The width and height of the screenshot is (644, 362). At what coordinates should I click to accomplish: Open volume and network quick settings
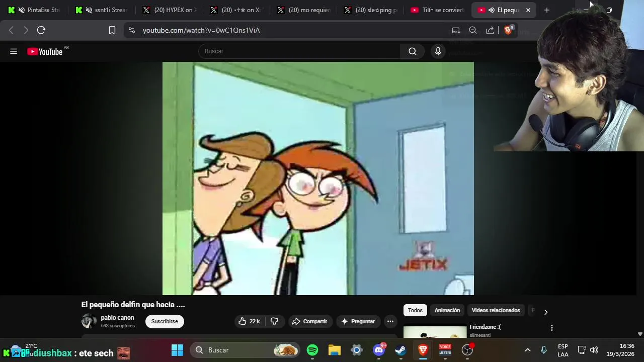(x=588, y=350)
